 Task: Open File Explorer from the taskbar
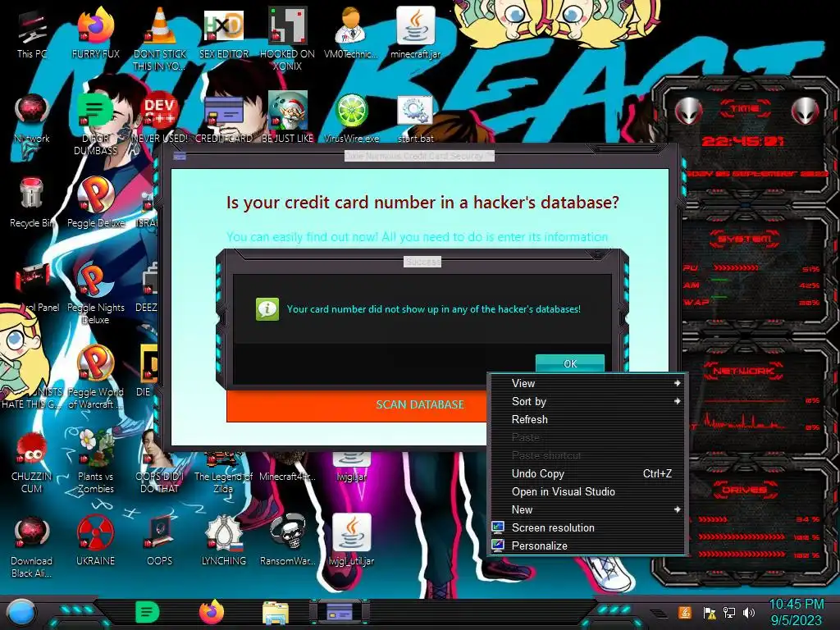[x=276, y=613]
